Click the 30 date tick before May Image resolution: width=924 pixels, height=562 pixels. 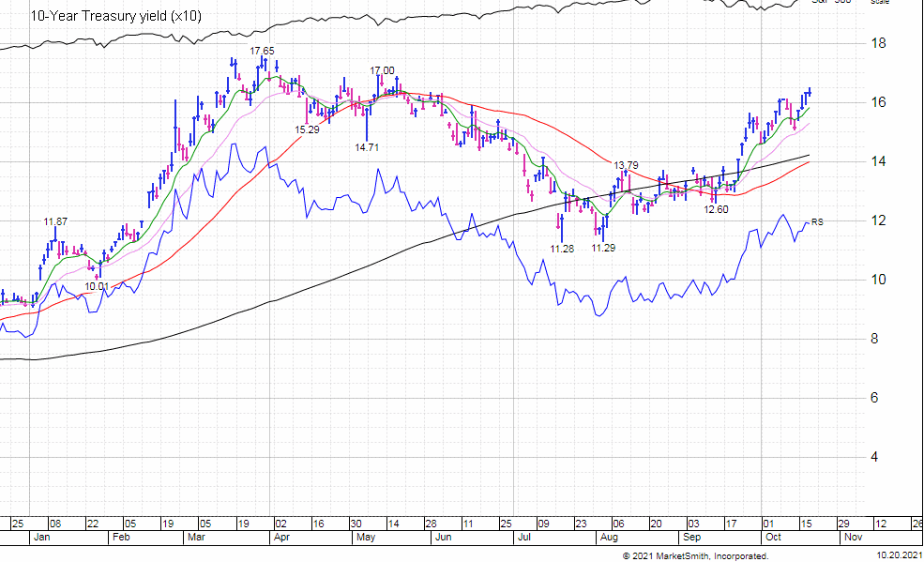coord(356,524)
